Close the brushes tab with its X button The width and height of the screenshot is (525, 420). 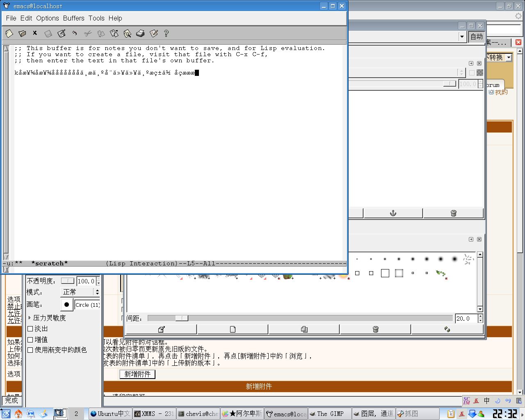pos(479,239)
